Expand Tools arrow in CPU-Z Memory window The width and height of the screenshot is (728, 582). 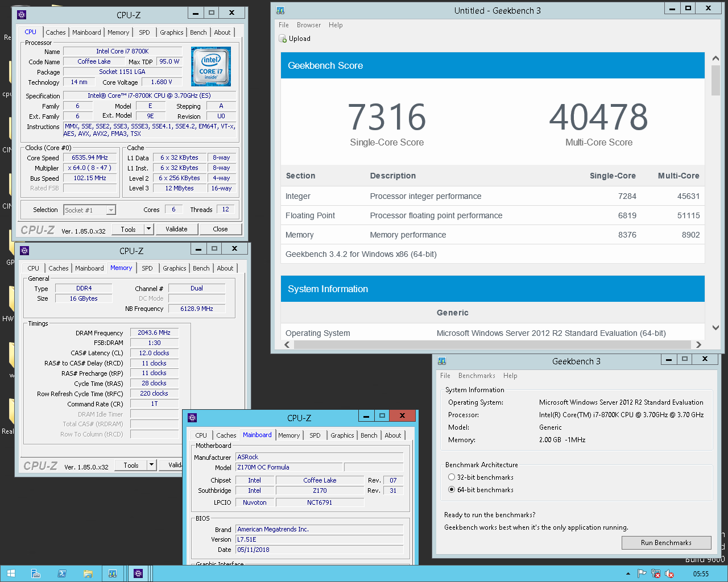click(152, 465)
